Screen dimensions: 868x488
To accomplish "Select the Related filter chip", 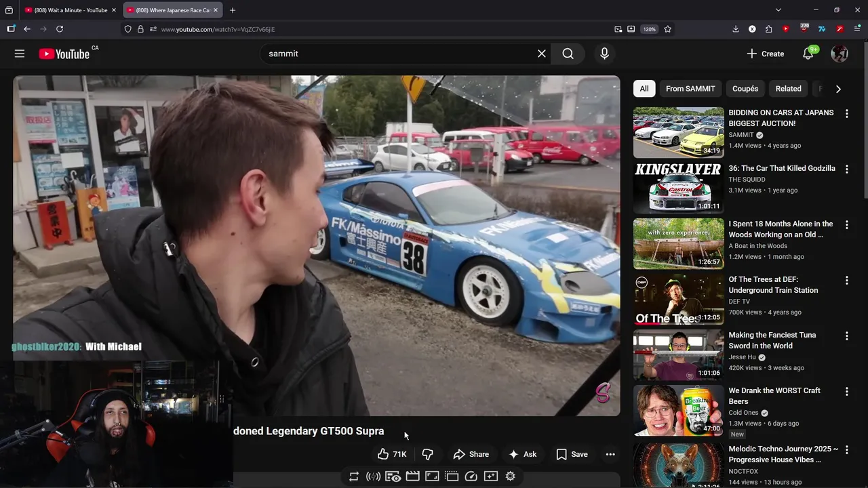I will 788,89.
